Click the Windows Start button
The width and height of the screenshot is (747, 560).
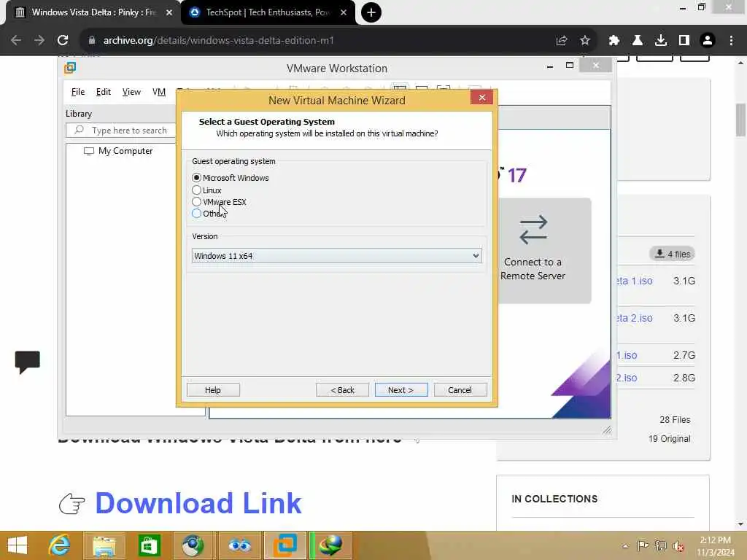18,545
